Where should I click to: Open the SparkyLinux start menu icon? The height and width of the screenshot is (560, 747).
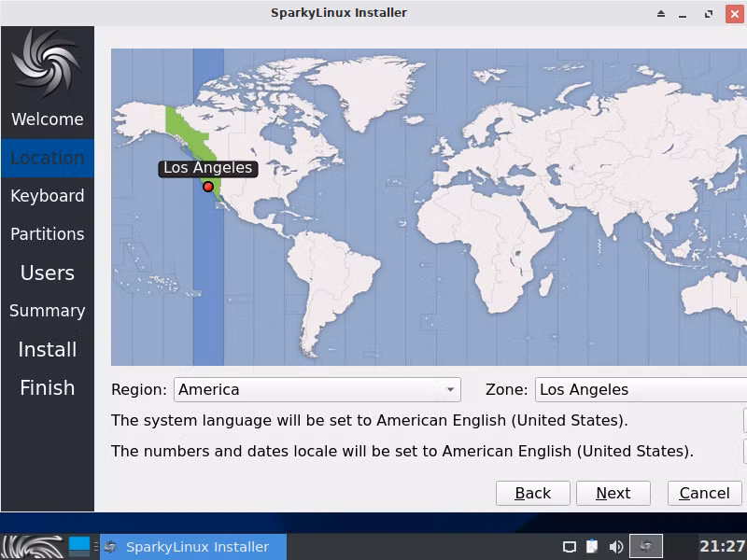click(33, 547)
